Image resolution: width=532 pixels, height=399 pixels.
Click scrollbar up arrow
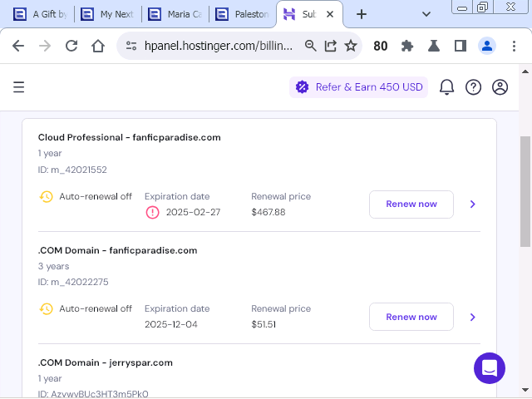525,71
